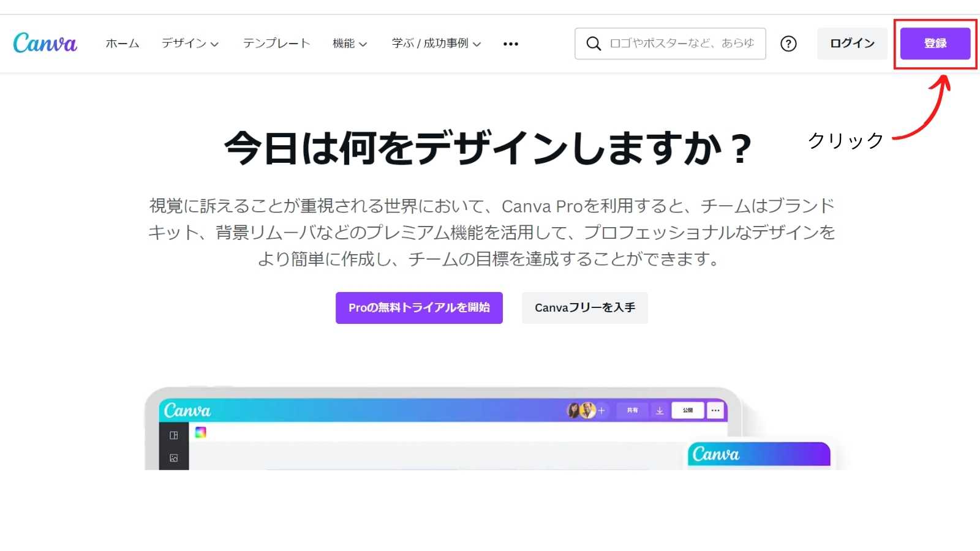Screen dimensions: 980x551
Task: Click the download arrow icon in preview
Action: click(660, 411)
